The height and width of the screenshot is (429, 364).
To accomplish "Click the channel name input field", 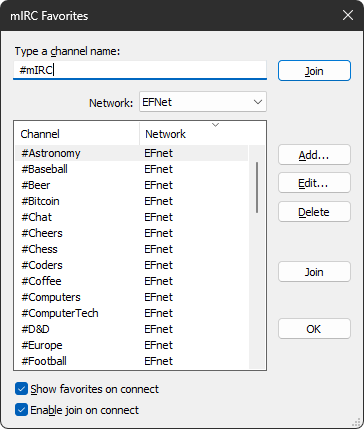I will (140, 70).
